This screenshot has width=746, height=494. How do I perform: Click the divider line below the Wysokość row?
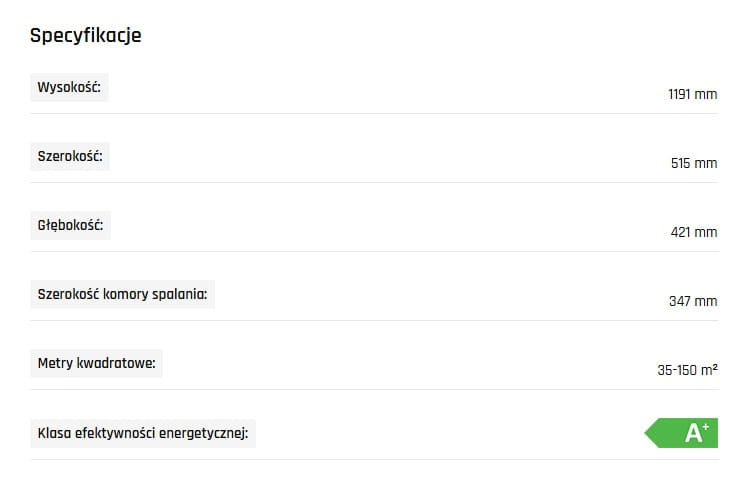(x=374, y=113)
